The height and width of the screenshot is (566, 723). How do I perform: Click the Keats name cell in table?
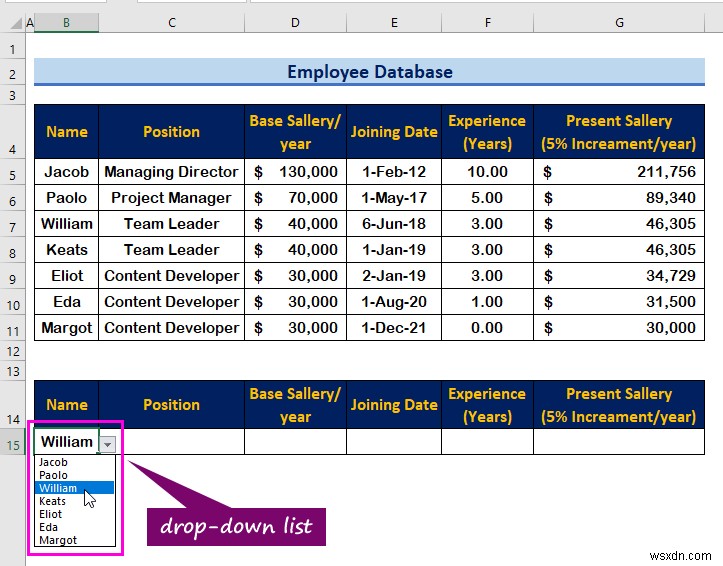[x=66, y=250]
